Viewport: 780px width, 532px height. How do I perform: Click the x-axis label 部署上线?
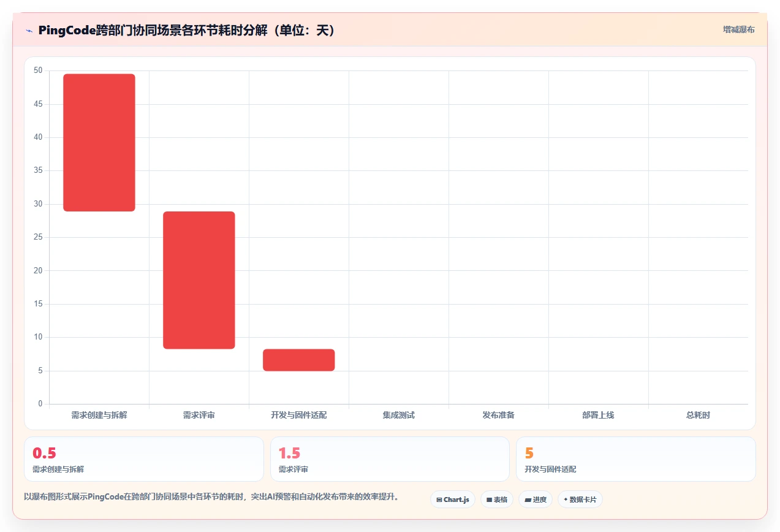coord(599,416)
